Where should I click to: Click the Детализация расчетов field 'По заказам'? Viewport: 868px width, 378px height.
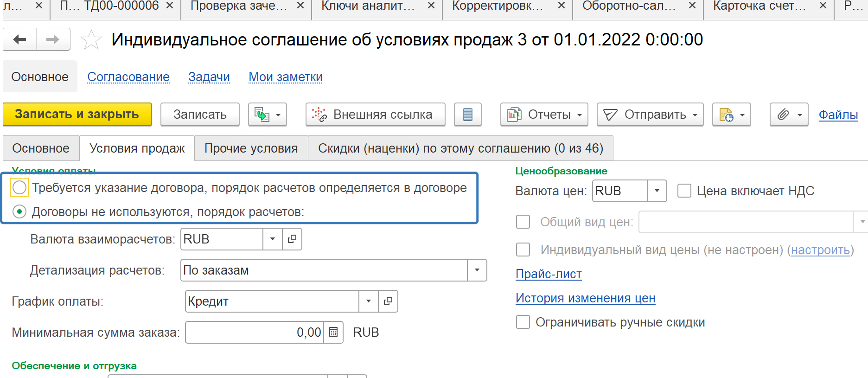324,270
